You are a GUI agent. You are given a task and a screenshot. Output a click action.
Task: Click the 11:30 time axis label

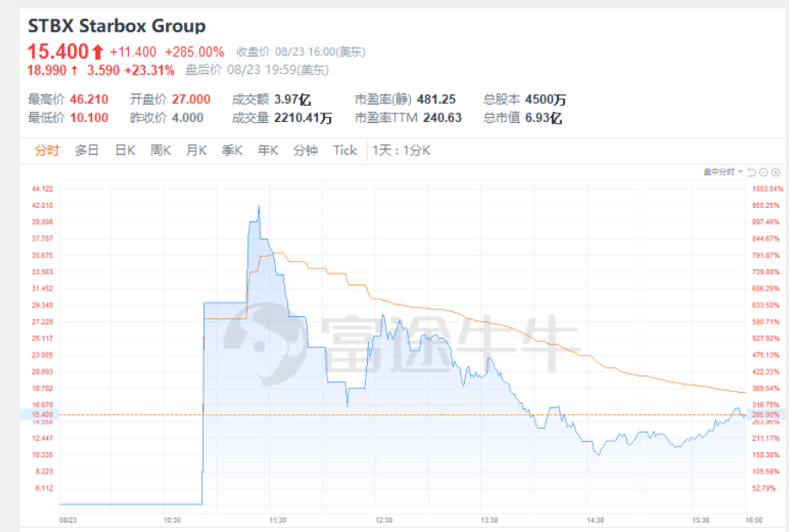[x=278, y=520]
